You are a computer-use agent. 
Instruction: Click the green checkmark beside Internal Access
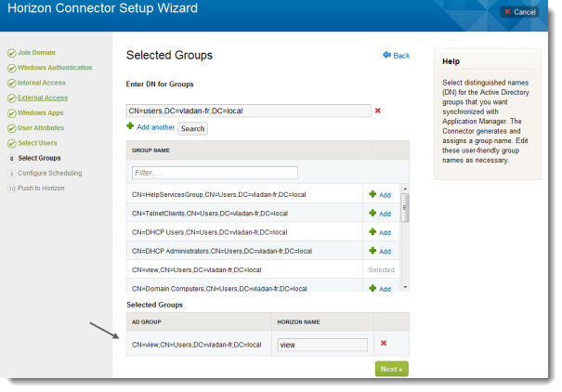pyautogui.click(x=12, y=83)
